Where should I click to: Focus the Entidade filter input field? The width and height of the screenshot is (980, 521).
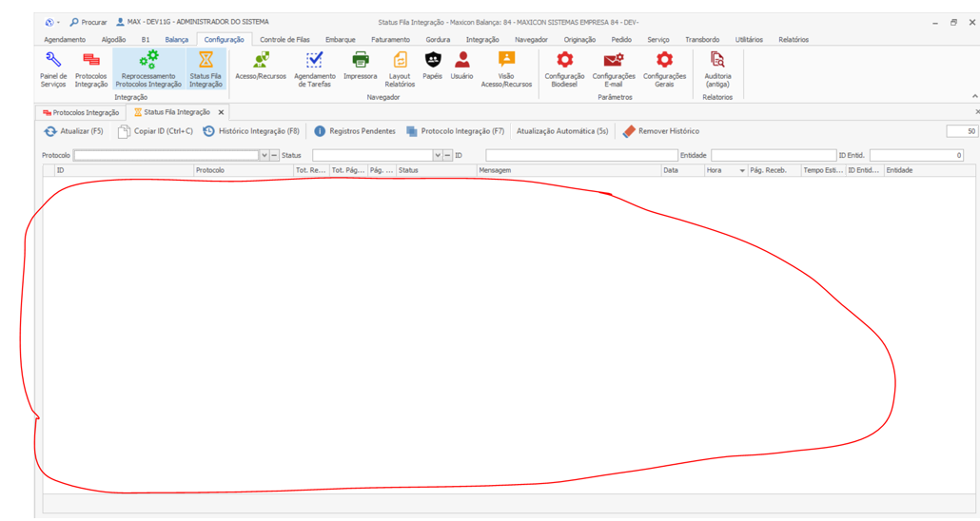pyautogui.click(x=774, y=155)
